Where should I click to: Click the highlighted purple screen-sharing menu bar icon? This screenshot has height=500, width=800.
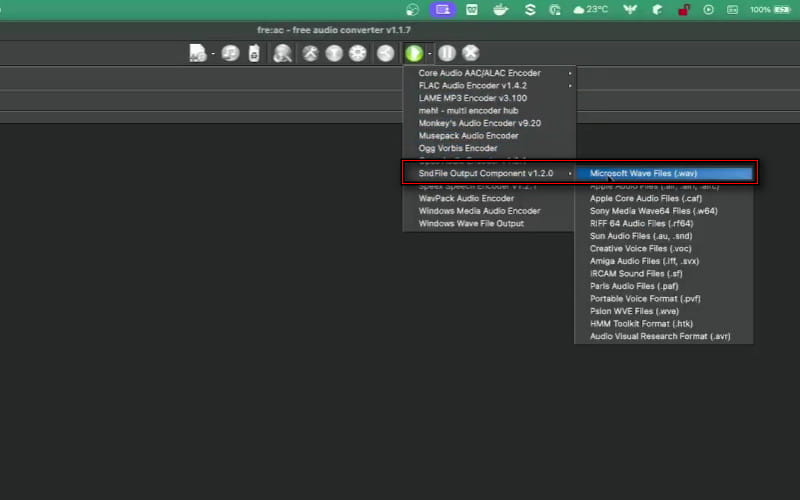[442, 10]
